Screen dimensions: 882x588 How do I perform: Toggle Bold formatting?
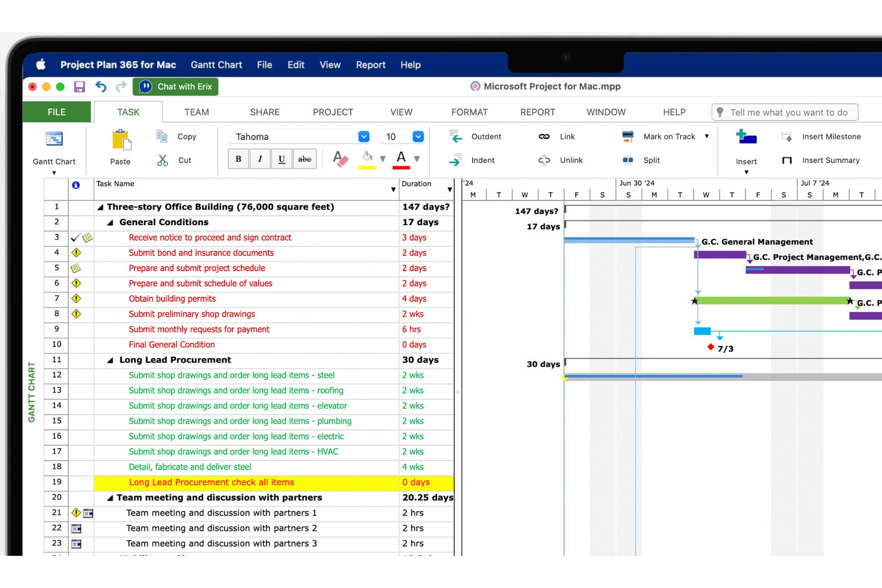(x=238, y=159)
